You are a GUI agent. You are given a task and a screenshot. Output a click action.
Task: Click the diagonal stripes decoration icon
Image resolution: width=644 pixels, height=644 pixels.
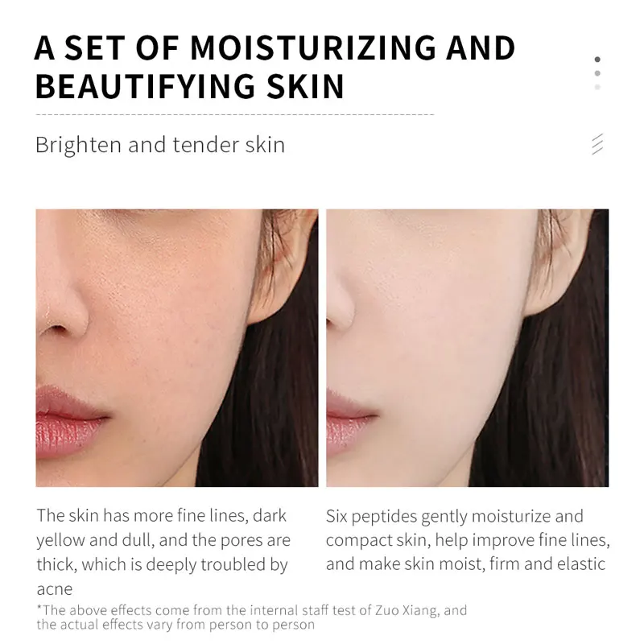pyautogui.click(x=597, y=144)
